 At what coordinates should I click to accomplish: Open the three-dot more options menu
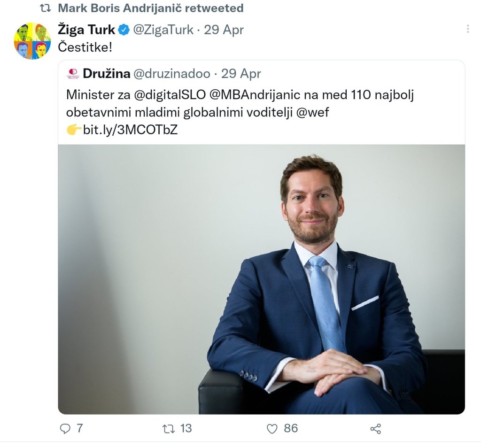(x=468, y=29)
